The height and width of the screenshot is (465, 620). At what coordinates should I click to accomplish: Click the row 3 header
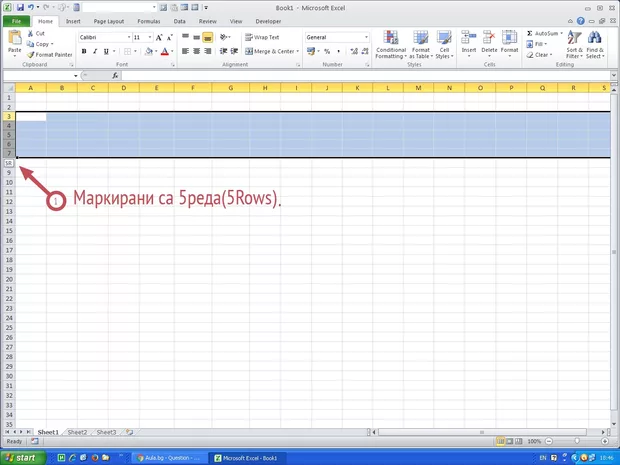click(8, 116)
